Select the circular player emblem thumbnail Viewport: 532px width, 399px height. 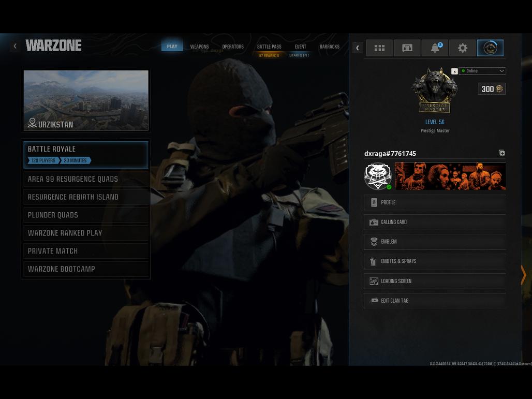[x=378, y=176]
